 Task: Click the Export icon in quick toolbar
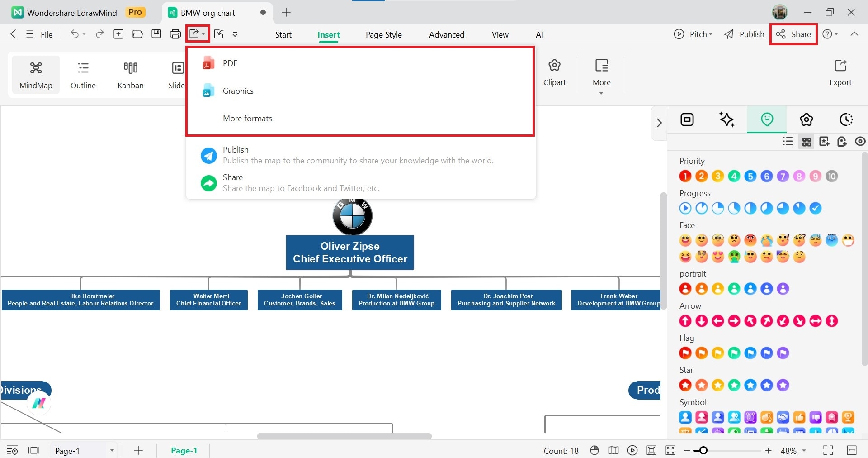pyautogui.click(x=194, y=34)
